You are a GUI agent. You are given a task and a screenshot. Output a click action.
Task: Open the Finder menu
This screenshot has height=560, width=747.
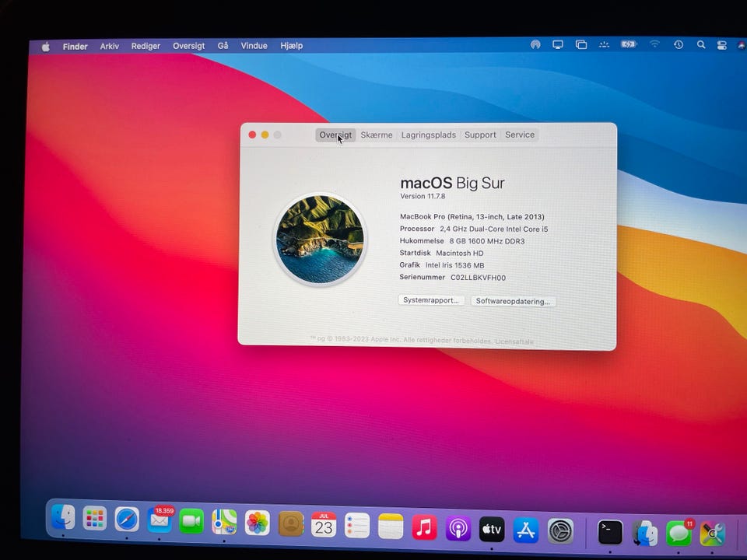[x=75, y=47]
